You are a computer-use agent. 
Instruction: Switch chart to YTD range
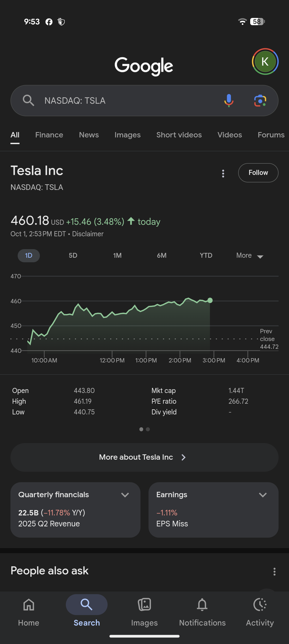pos(206,256)
